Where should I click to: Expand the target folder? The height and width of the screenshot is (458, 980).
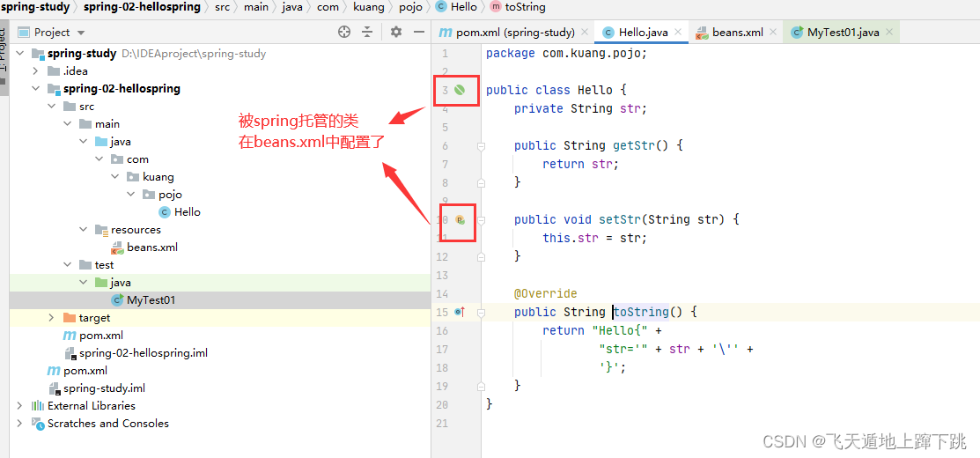click(x=51, y=317)
